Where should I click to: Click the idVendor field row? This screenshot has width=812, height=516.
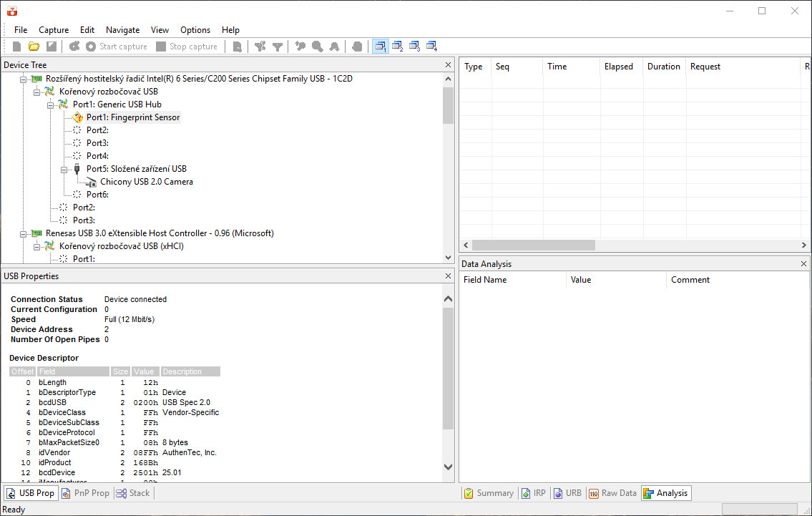pos(114,453)
